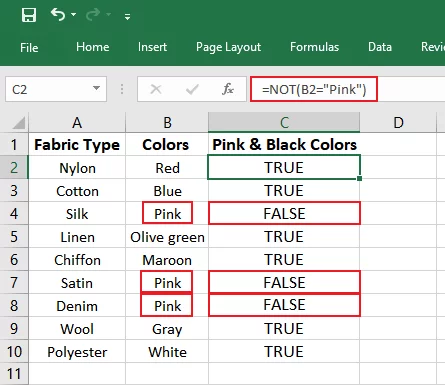This screenshot has width=445, height=385.
Task: Click the Insert Function fx icon
Action: click(228, 89)
